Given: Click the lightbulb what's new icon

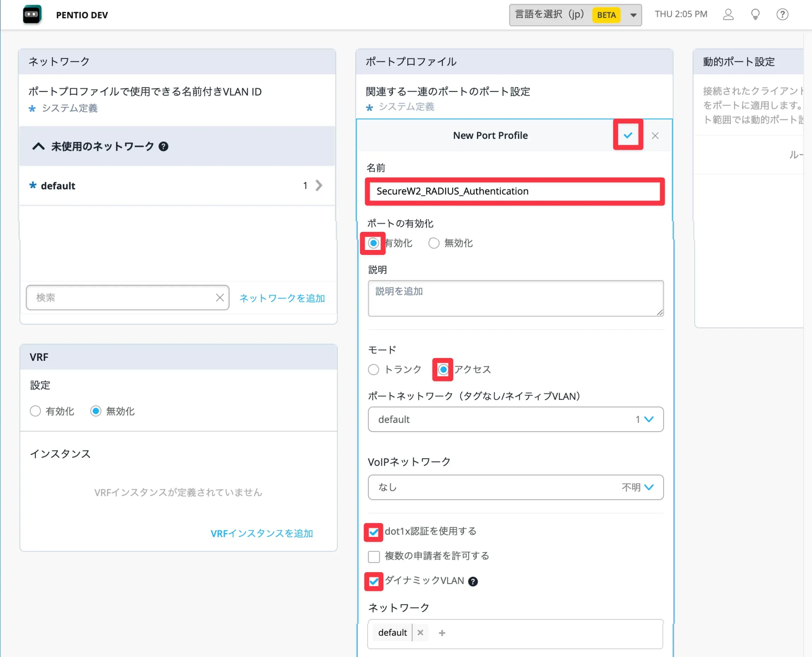Looking at the screenshot, I should pyautogui.click(x=755, y=14).
